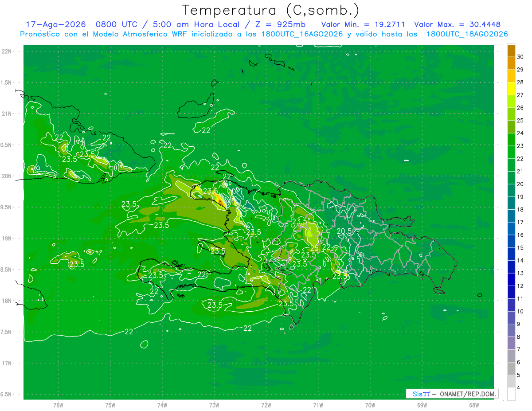Click the 'SisPI – ONAMET/REP.DOM.' credit box
The image size is (532, 411).
[452, 394]
